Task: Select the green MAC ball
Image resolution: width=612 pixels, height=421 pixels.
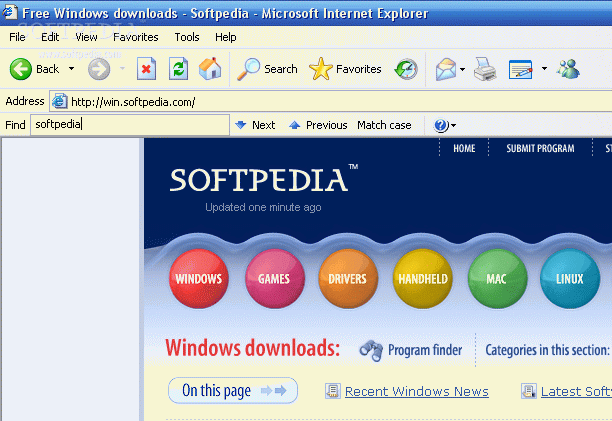Action: click(x=497, y=279)
